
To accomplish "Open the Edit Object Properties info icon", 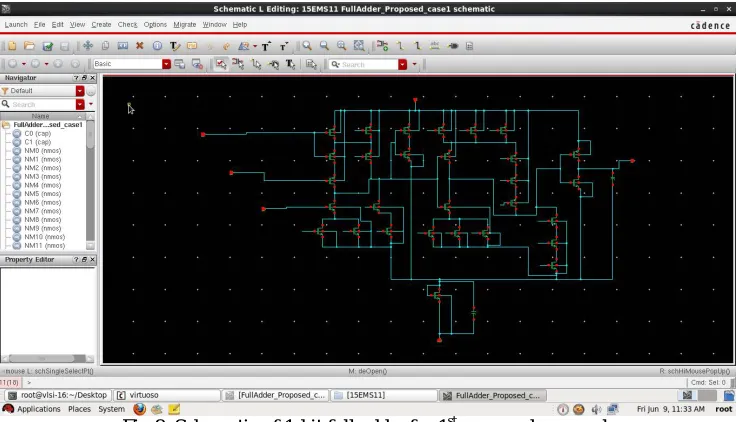I will [x=157, y=46].
